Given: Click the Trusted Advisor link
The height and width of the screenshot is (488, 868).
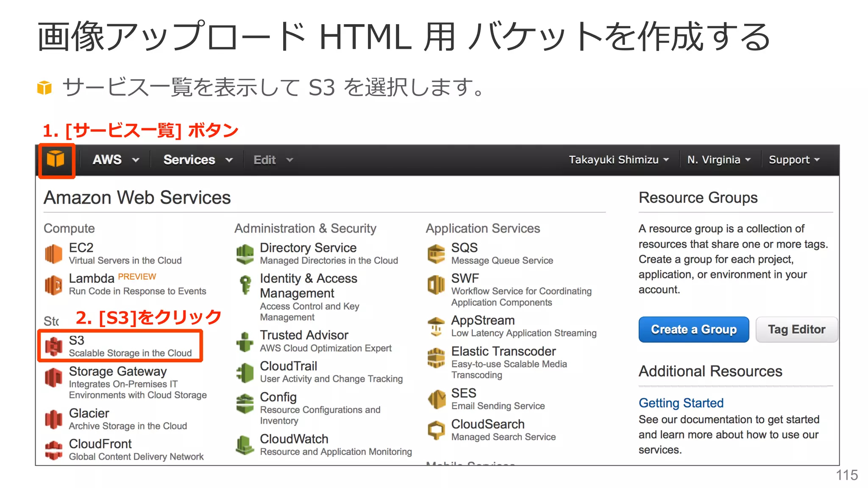Looking at the screenshot, I should tap(304, 335).
